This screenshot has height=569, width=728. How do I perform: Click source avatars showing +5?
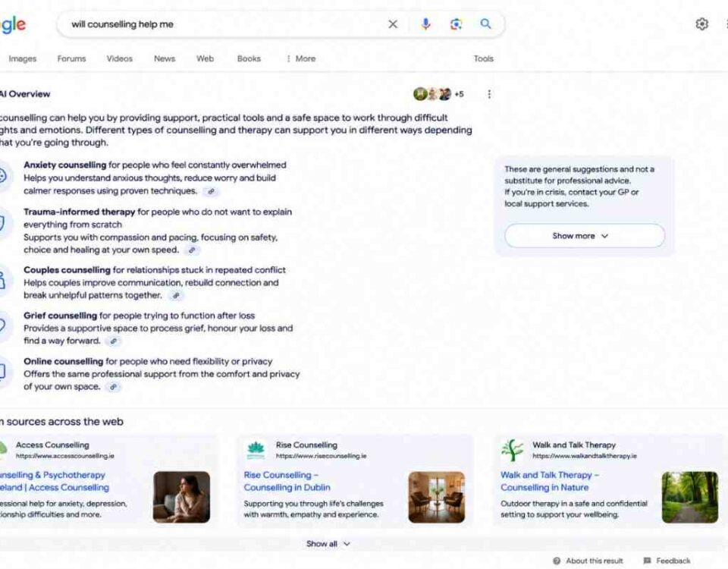click(438, 94)
